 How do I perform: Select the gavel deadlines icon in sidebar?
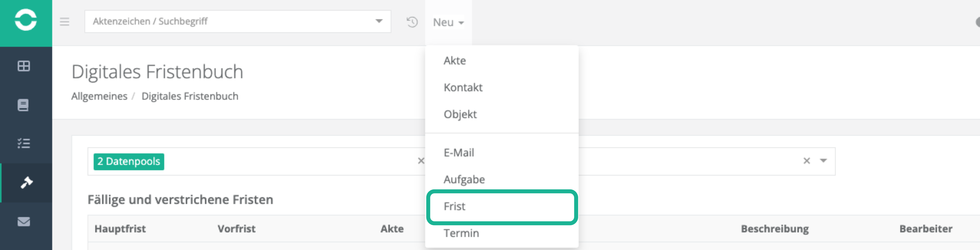pyautogui.click(x=26, y=183)
